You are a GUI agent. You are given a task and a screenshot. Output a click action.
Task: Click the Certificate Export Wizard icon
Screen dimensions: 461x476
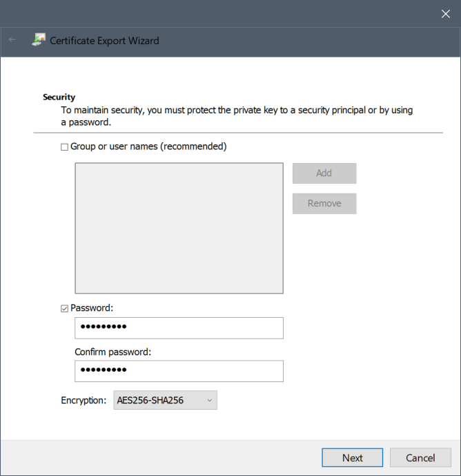(39, 40)
